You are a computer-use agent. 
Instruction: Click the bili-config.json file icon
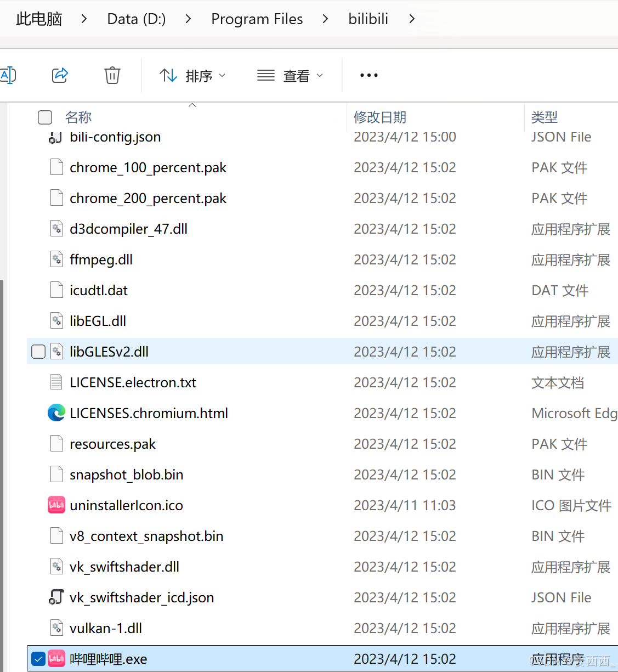coord(55,137)
